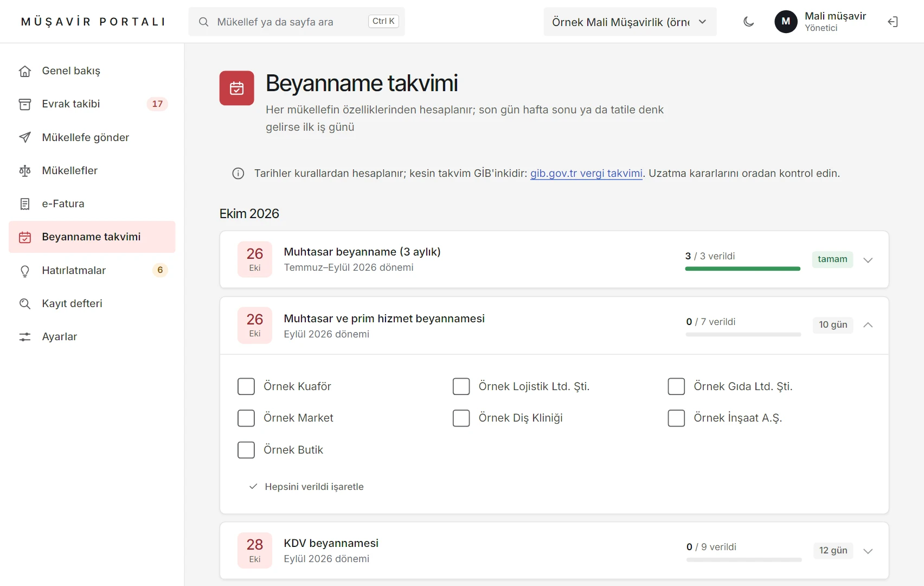The width and height of the screenshot is (924, 586).
Task: Click the user avatar with letter M
Action: (x=786, y=22)
